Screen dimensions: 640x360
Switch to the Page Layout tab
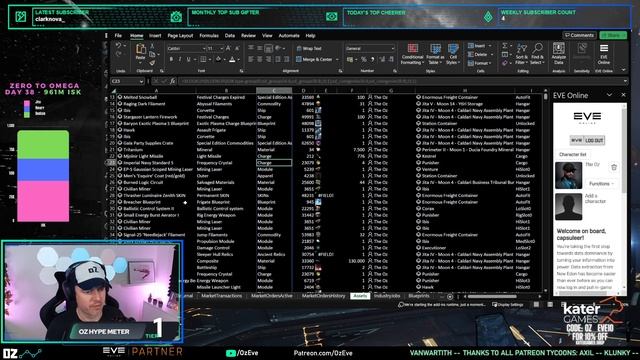coord(180,36)
